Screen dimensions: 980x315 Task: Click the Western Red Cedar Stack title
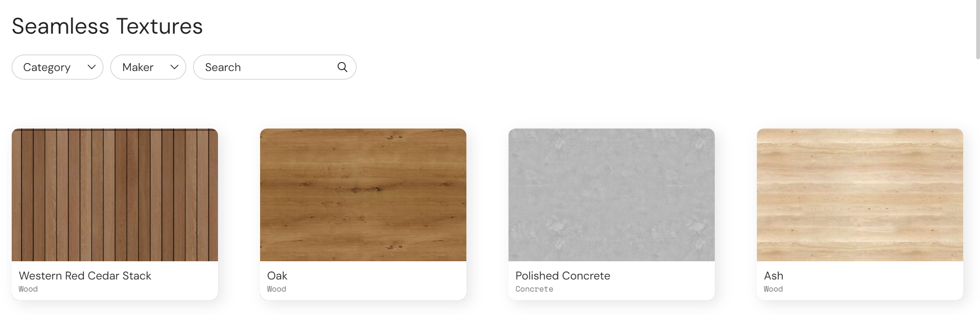(85, 276)
